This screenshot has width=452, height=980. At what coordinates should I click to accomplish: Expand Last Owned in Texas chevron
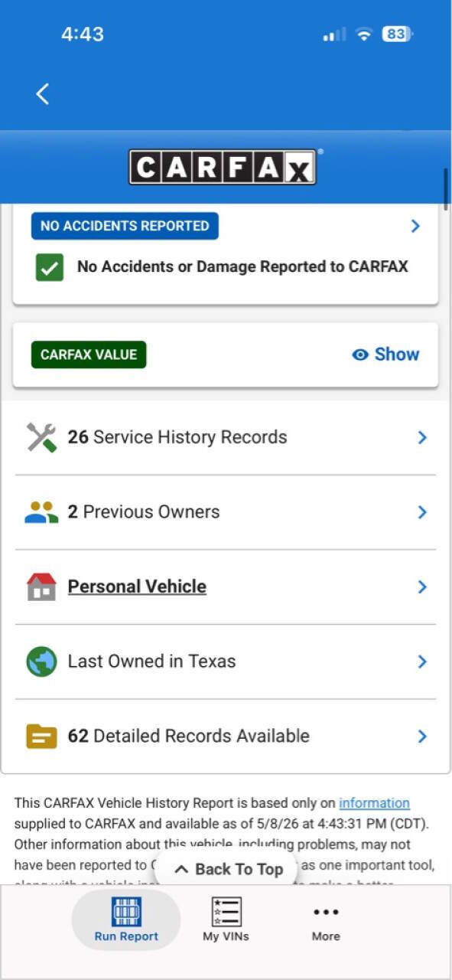422,661
